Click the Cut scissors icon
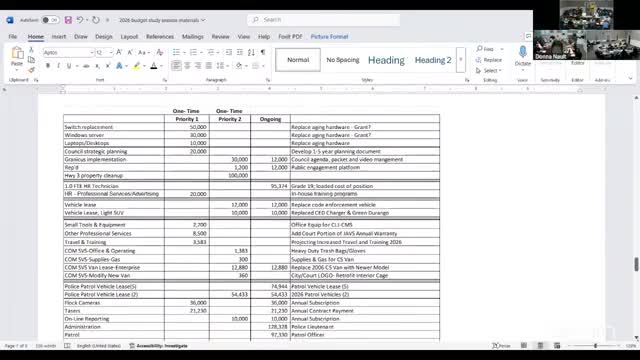The height and width of the screenshot is (360, 640). [x=31, y=50]
